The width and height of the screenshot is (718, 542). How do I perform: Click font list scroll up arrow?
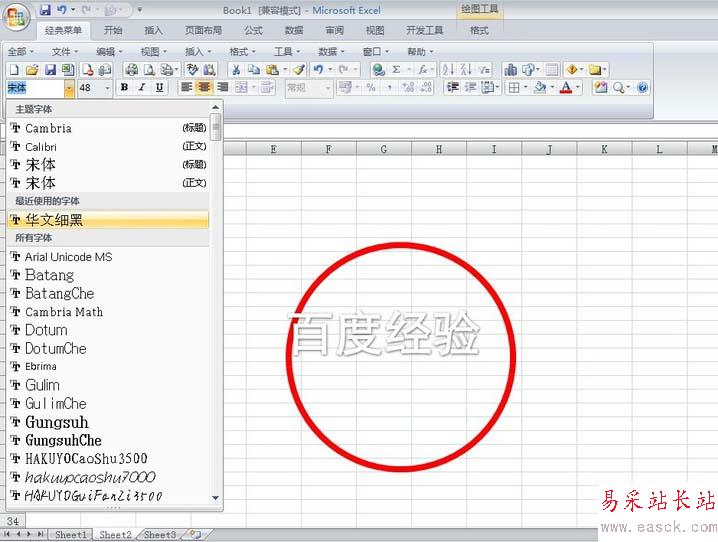pos(216,107)
